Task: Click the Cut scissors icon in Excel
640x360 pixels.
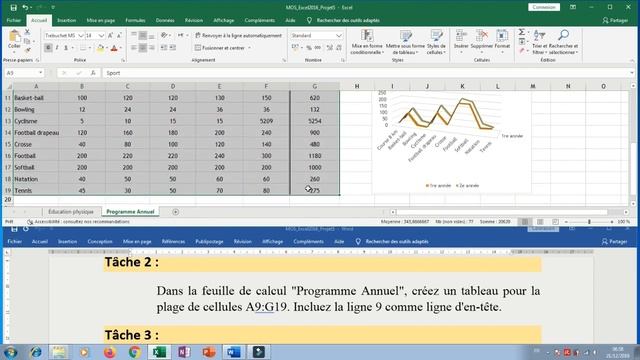Action: click(x=27, y=31)
